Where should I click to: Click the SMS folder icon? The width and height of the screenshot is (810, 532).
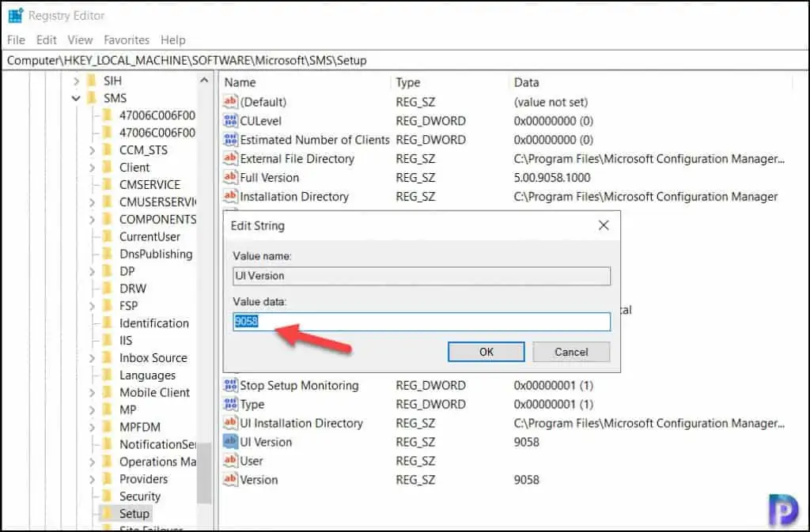coord(92,98)
